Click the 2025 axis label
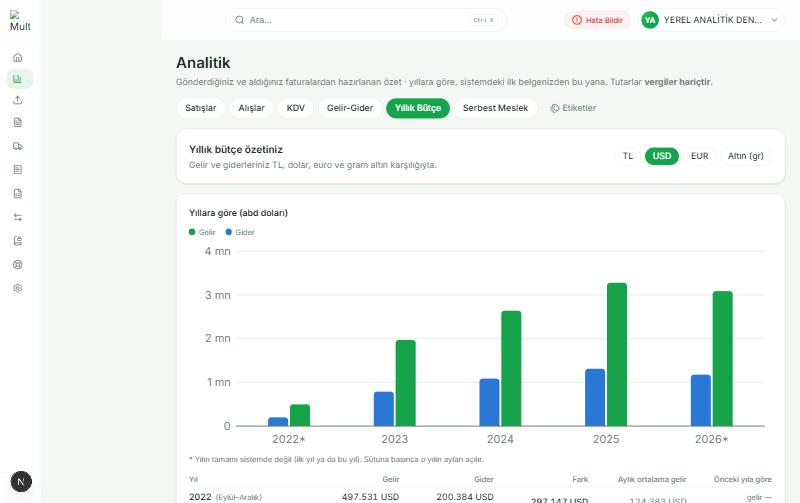 click(606, 439)
